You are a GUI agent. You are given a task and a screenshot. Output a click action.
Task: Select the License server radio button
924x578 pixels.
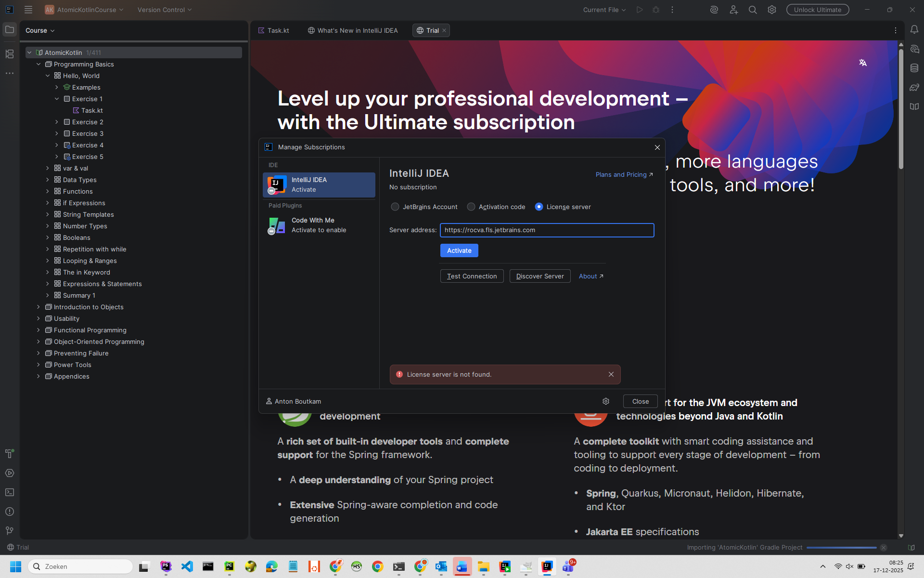click(x=539, y=207)
